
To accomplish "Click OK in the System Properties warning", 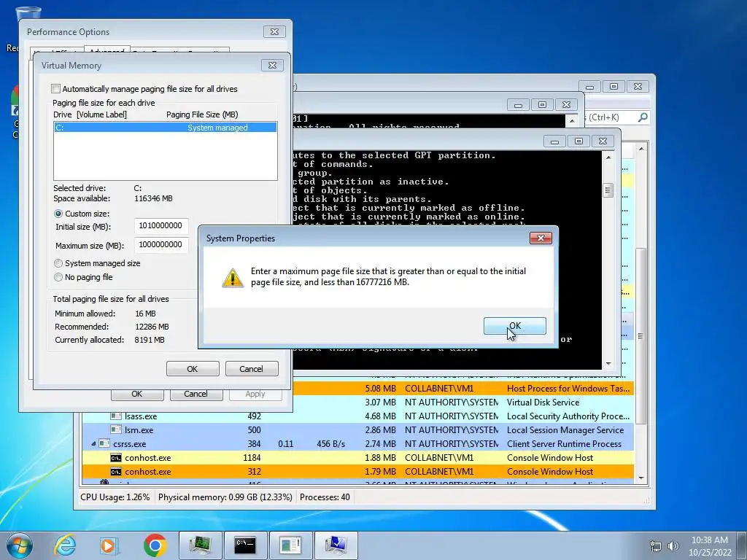I will tap(514, 326).
